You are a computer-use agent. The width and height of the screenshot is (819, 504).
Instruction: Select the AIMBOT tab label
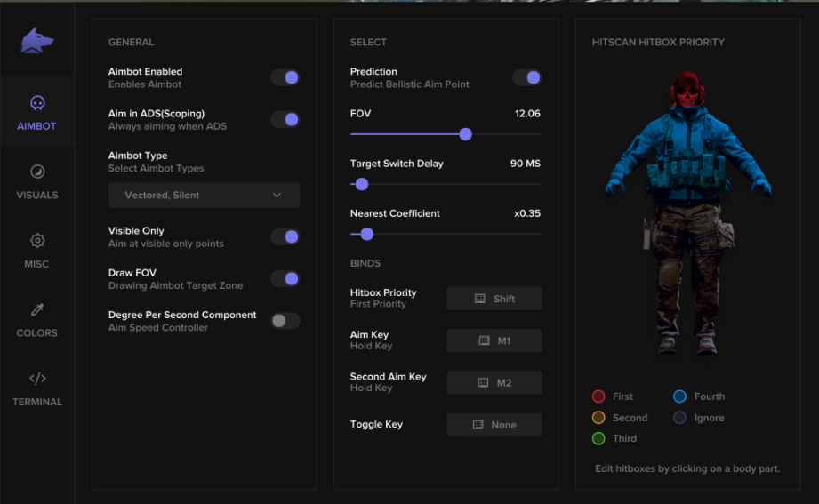[36, 126]
